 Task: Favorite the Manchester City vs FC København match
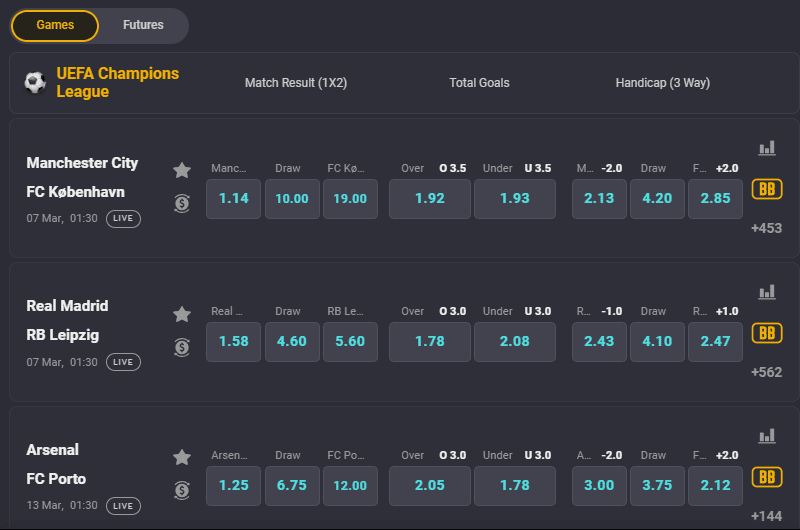point(182,170)
